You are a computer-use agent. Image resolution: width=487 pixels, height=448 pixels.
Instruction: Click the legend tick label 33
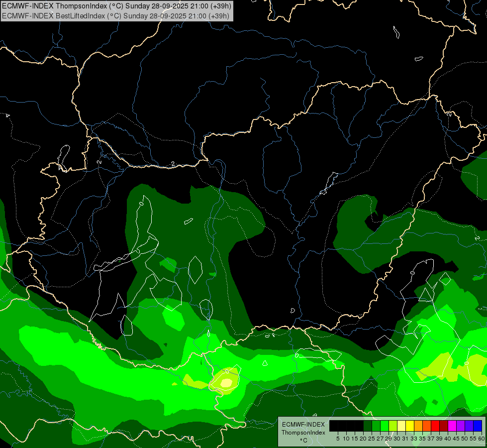point(414,439)
